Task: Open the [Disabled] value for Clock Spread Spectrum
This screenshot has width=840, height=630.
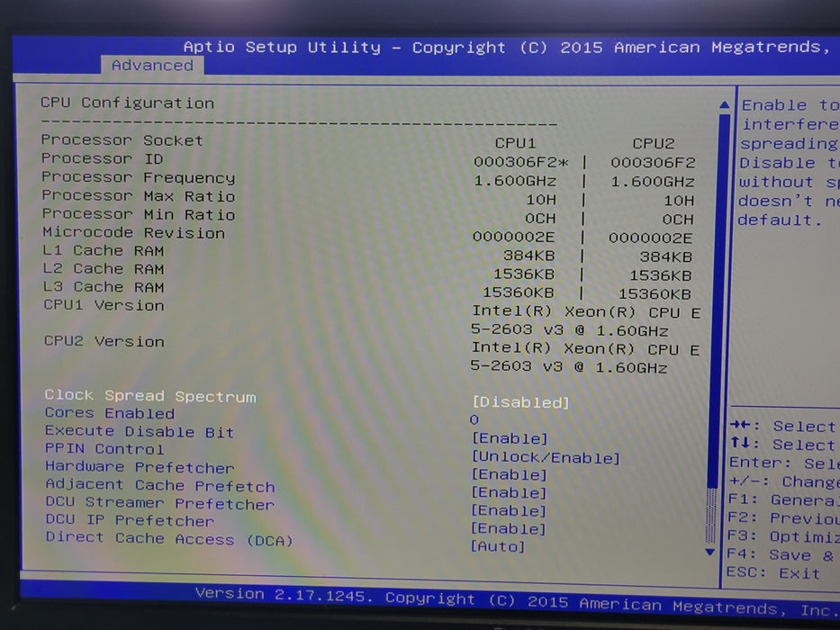Action: 520,402
